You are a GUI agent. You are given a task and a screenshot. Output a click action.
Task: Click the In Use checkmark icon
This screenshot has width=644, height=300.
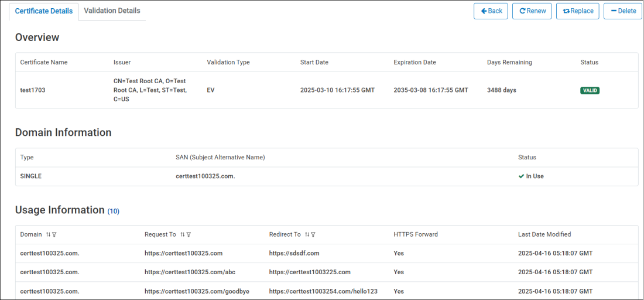tap(521, 176)
